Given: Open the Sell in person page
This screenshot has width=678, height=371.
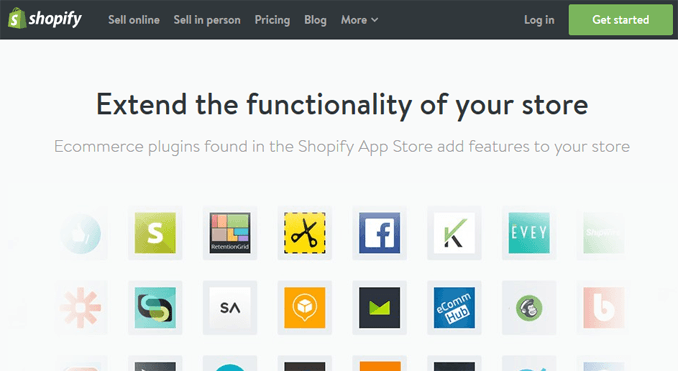Looking at the screenshot, I should pyautogui.click(x=207, y=20).
